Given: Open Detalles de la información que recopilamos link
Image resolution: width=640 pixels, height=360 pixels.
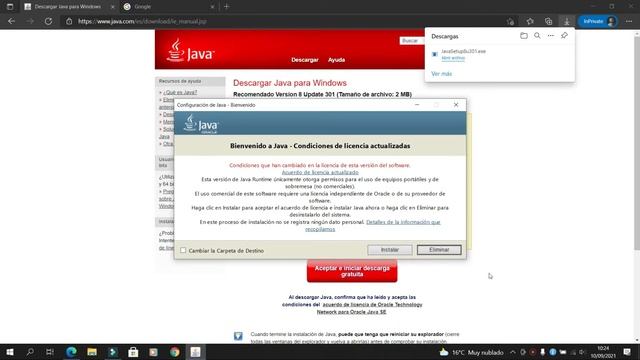Looking at the screenshot, I should click(x=373, y=225).
